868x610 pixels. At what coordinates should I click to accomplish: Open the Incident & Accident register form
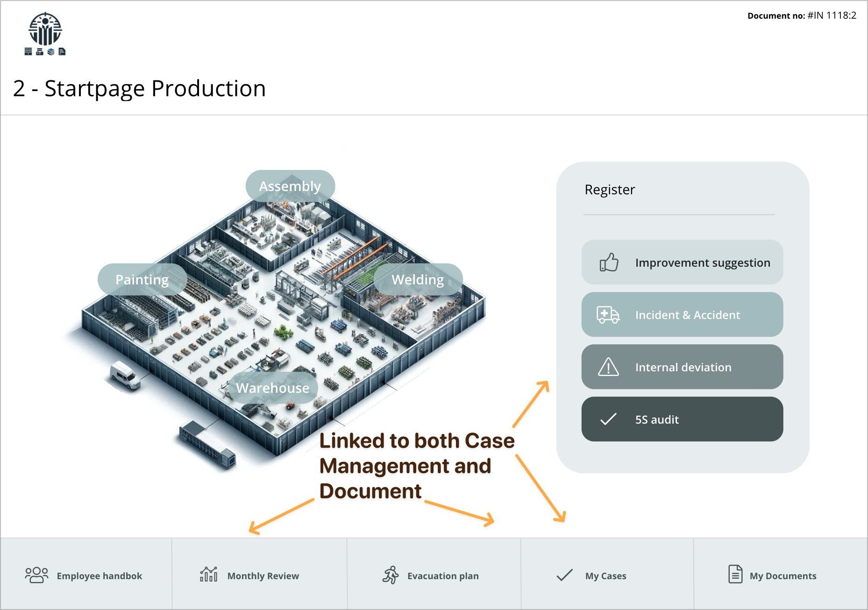click(x=682, y=315)
